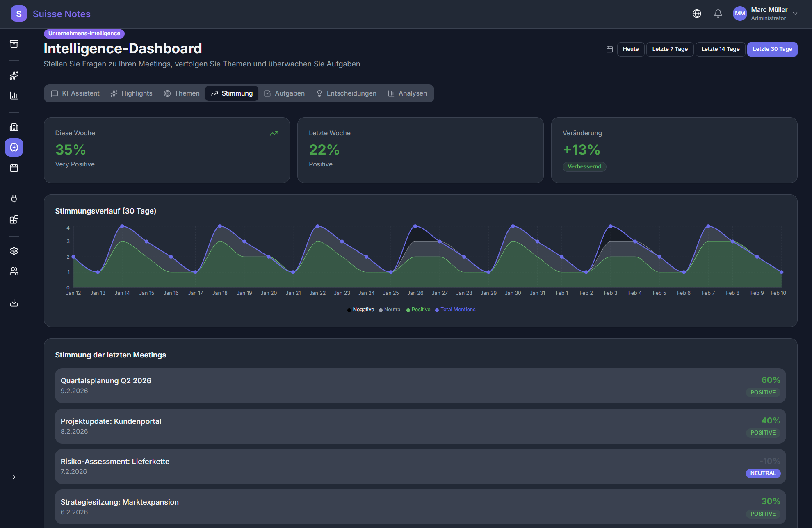812x528 pixels.
Task: Open the Entscheidungen tab
Action: pos(347,93)
